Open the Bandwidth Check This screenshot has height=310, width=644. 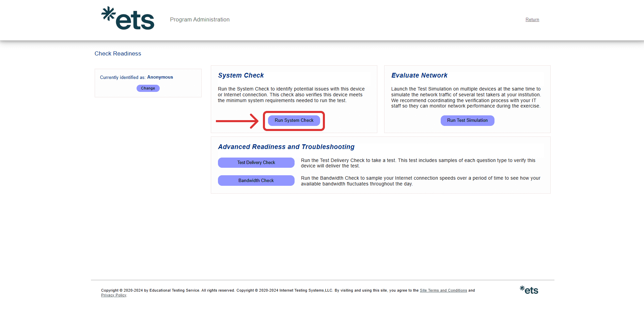256,181
